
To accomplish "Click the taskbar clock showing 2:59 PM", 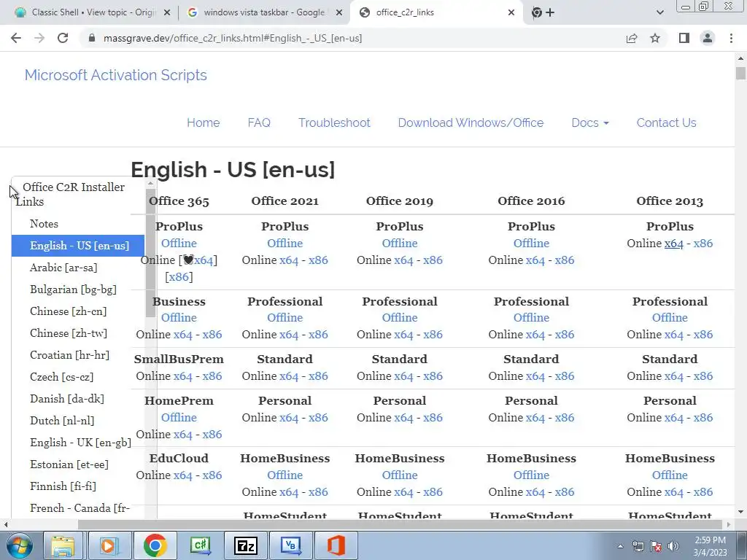I will 710,546.
